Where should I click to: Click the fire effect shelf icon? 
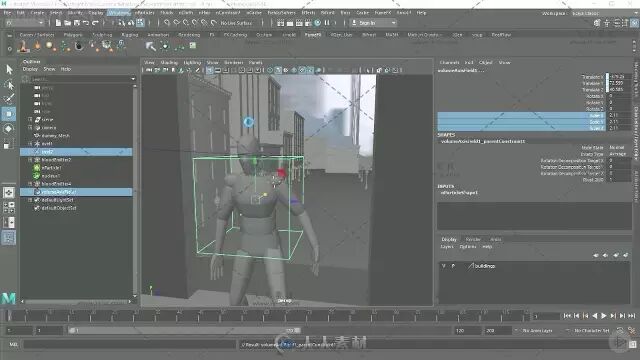38,46
